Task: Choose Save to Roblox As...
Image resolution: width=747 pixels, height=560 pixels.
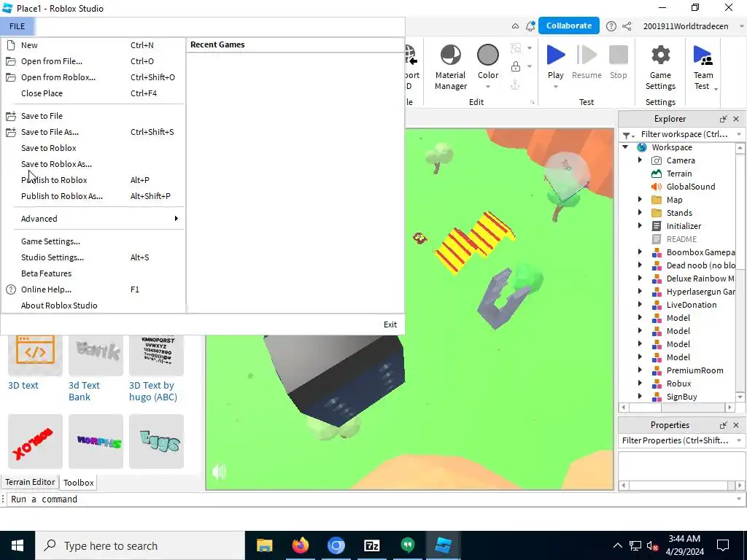Action: pos(93,164)
